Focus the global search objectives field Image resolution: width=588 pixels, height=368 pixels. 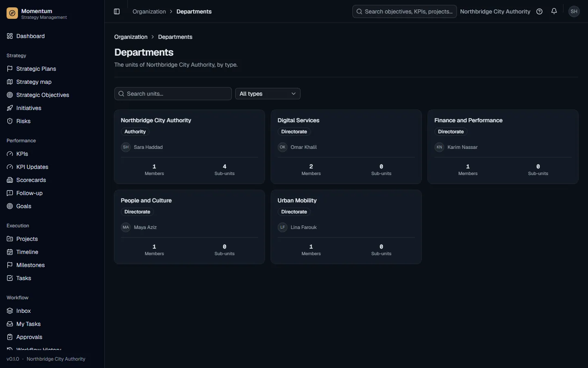click(405, 11)
